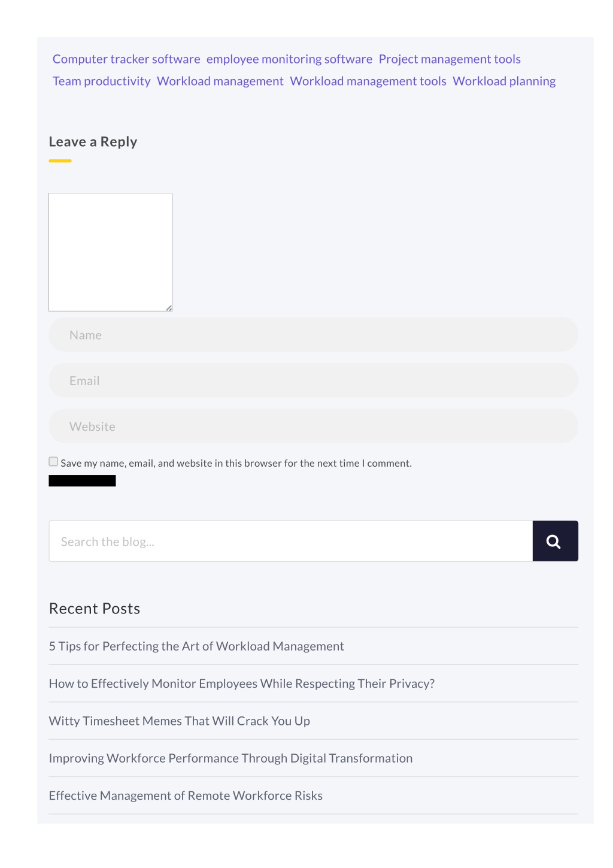This screenshot has height=868, width=613.
Task: Open the Witty Timesheet Memes post
Action: (180, 721)
